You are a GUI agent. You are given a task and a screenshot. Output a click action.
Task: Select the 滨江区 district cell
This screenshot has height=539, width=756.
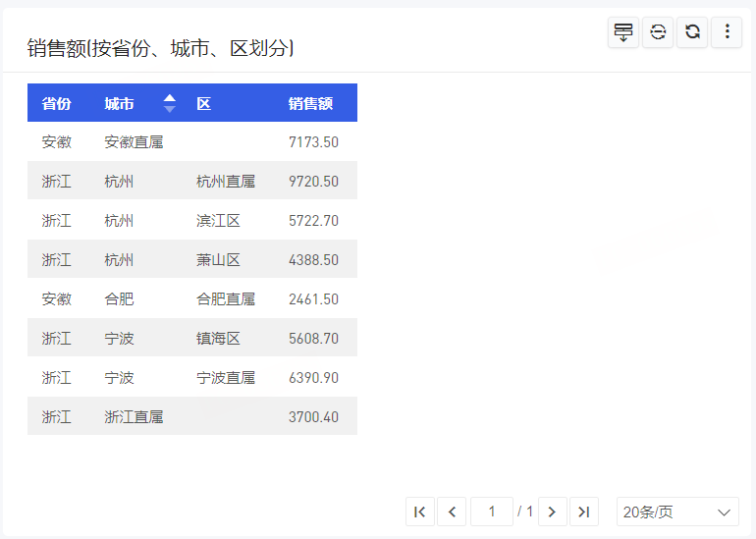(x=218, y=221)
